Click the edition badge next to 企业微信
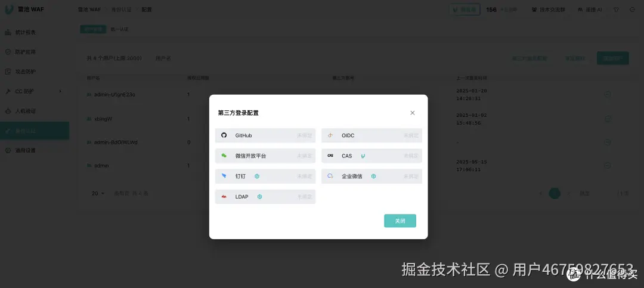 373,176
